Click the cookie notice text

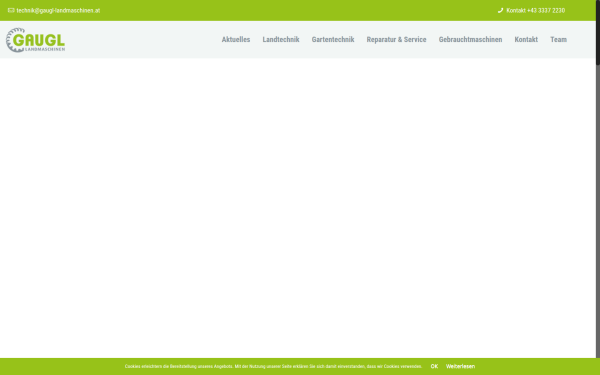point(273,367)
